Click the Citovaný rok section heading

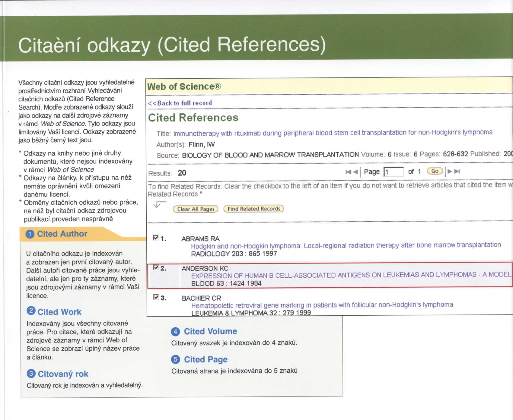click(x=63, y=374)
